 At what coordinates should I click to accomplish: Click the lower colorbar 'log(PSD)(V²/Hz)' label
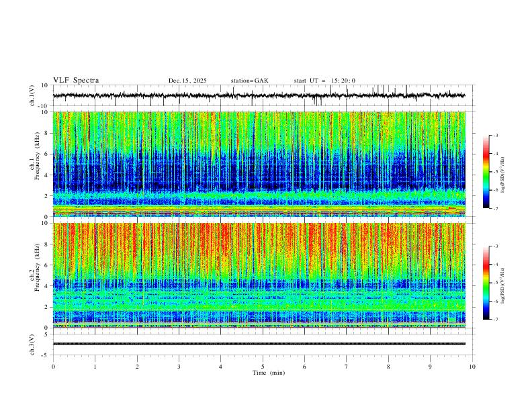[x=503, y=285]
